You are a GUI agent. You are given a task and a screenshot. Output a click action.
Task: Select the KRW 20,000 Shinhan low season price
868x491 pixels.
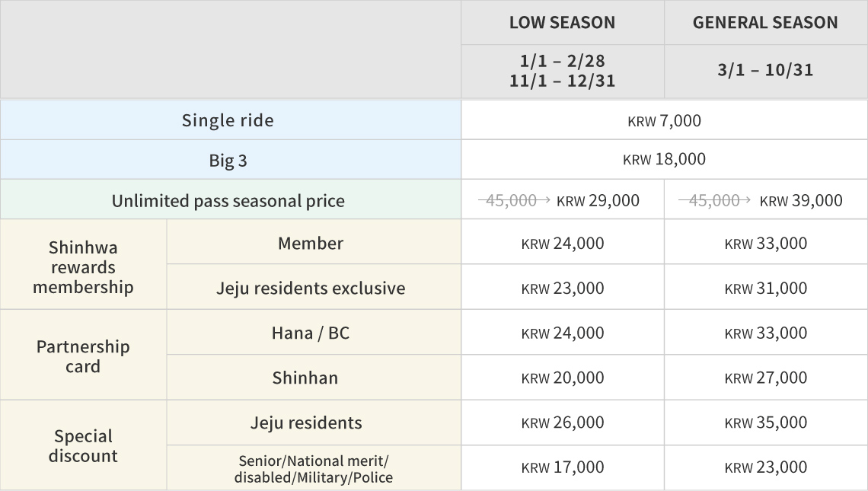pos(562,378)
